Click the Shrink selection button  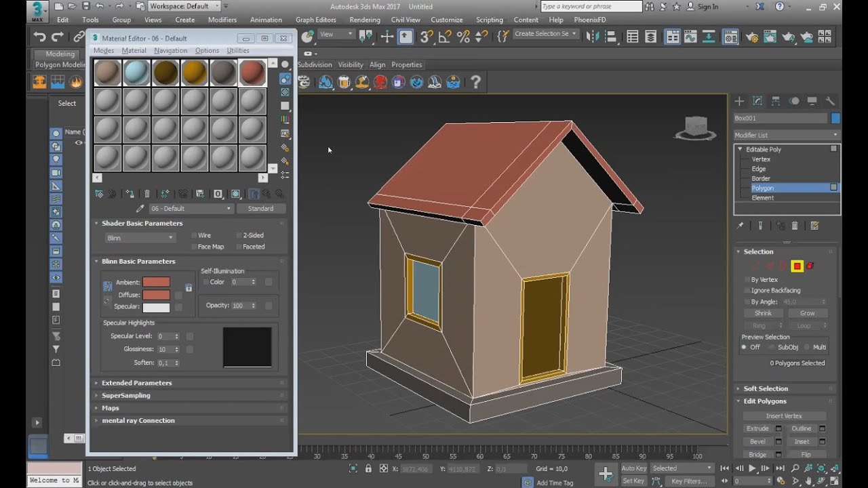[763, 313]
